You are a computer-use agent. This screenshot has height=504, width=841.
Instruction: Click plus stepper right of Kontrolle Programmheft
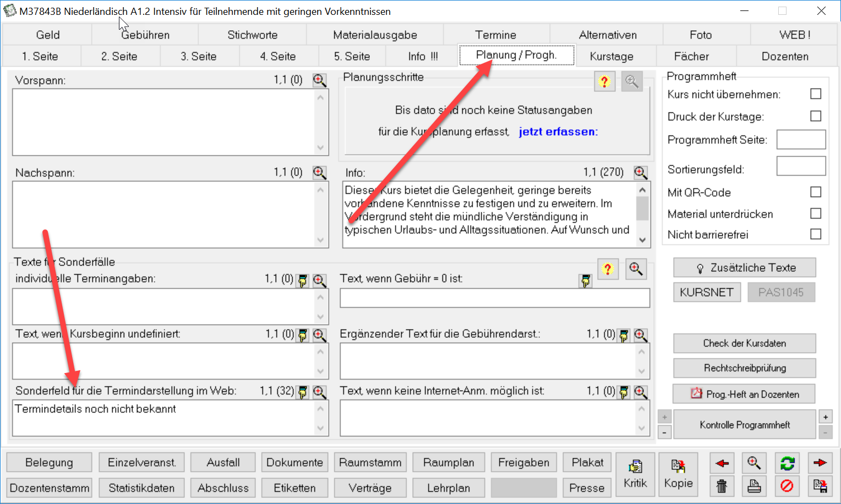point(825,417)
